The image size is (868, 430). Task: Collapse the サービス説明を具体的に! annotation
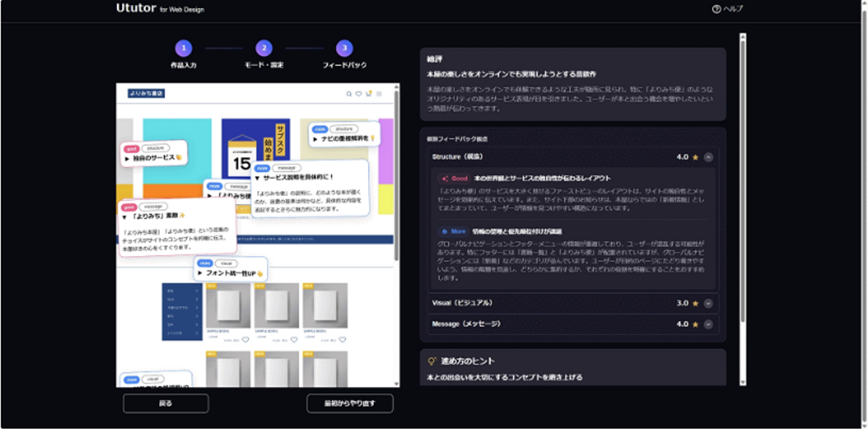pos(257,178)
